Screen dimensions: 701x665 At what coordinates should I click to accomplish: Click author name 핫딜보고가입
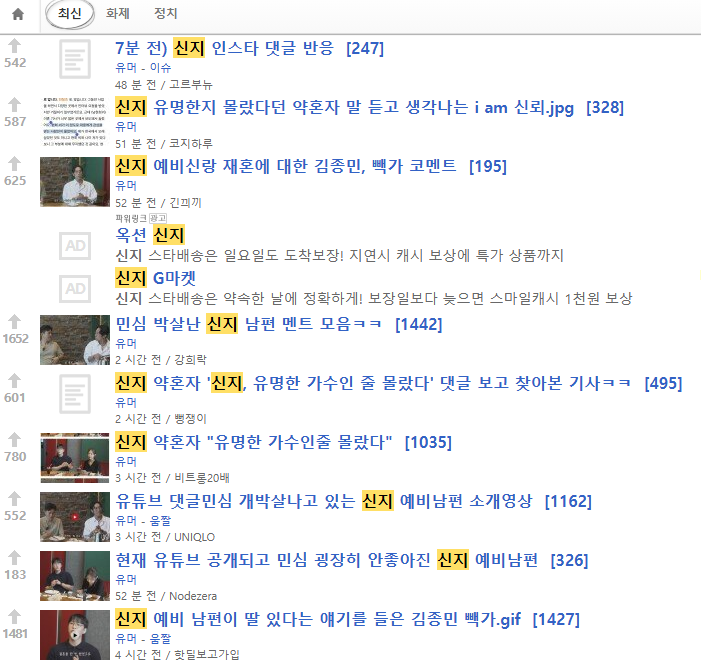click(204, 655)
